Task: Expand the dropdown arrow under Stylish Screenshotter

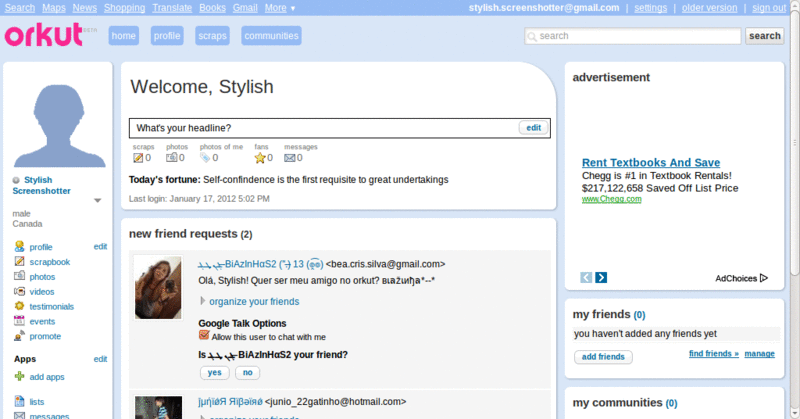Action: point(97,201)
